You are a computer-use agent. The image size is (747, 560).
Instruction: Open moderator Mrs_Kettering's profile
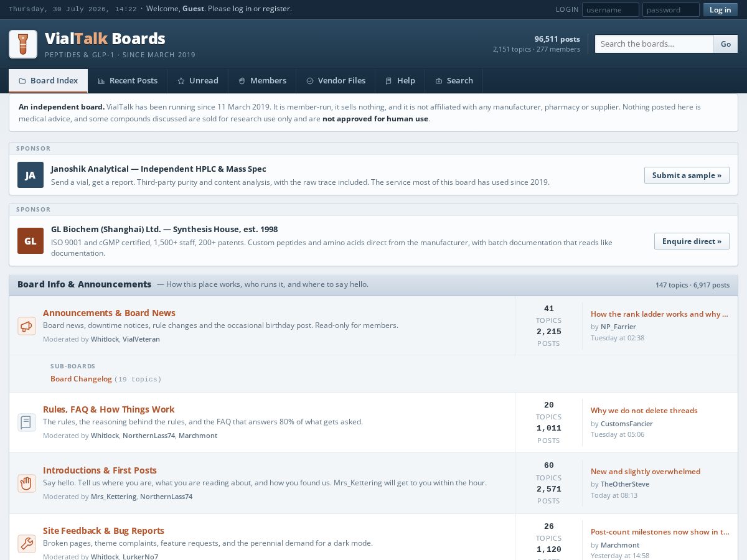point(113,497)
